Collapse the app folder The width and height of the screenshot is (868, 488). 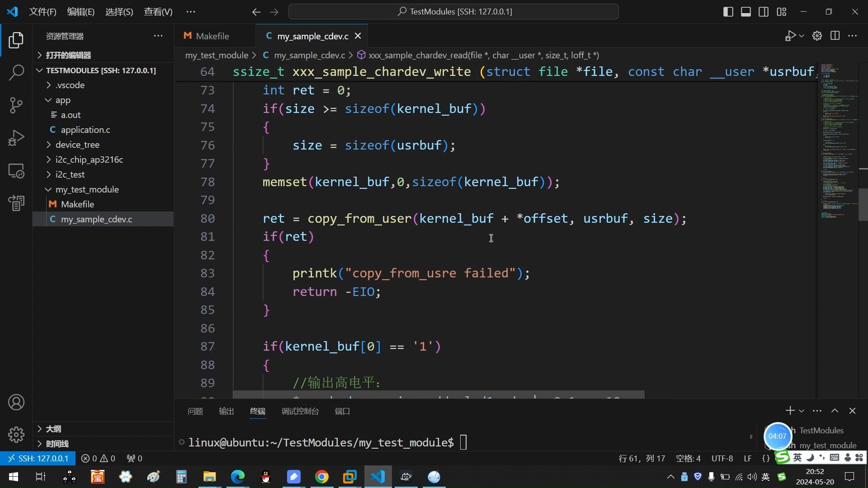tap(103, 100)
